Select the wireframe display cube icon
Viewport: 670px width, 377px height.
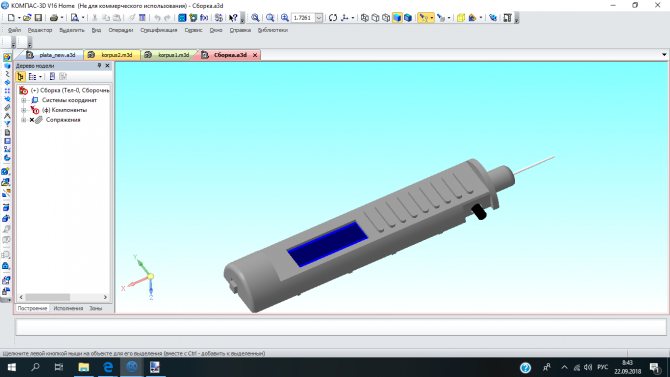click(x=364, y=18)
